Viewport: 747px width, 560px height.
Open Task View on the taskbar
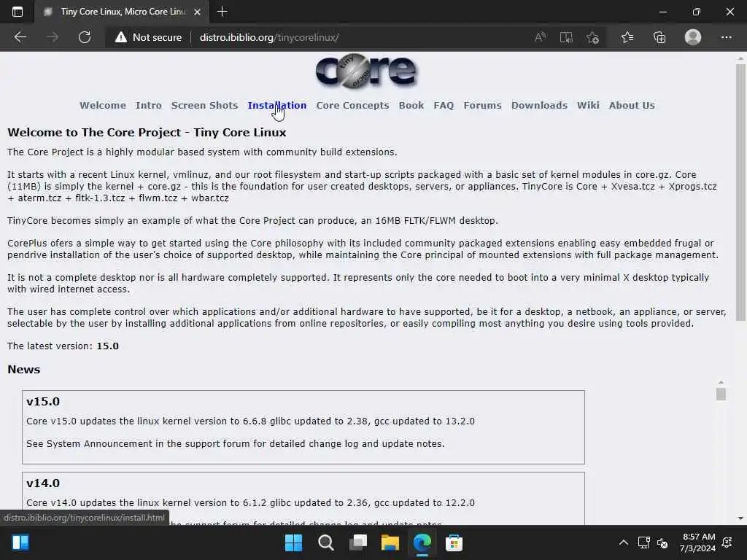[x=357, y=542]
